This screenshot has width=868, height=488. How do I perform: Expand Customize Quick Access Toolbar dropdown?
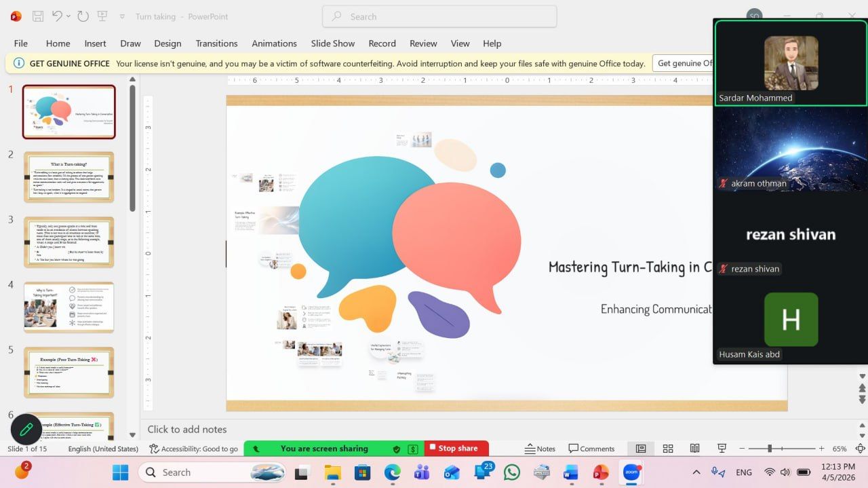coord(122,16)
